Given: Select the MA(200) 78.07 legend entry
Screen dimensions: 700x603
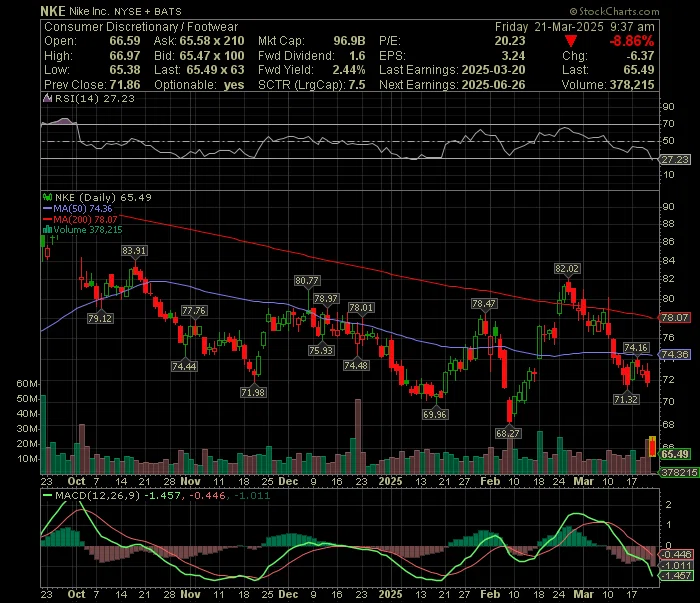Looking at the screenshot, I should (80, 219).
